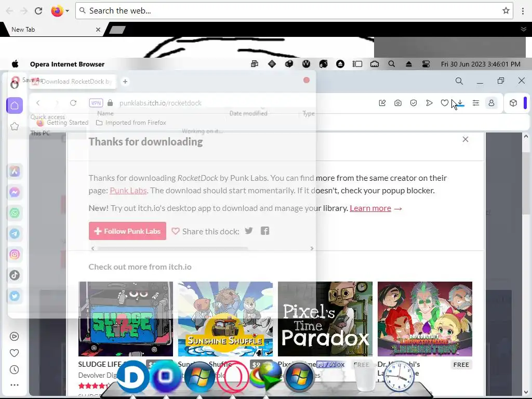Open Facebook Messenger in Opera sidebar

15,192
